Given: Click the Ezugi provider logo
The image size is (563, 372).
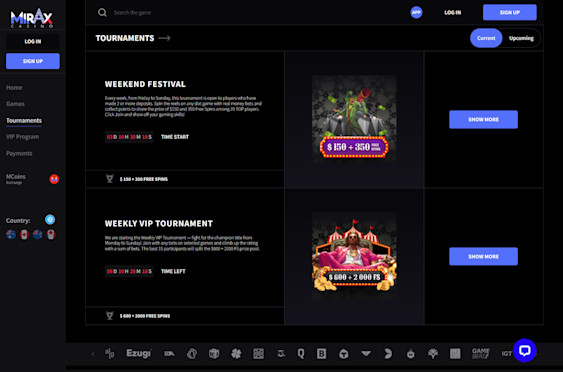Looking at the screenshot, I should pyautogui.click(x=139, y=354).
